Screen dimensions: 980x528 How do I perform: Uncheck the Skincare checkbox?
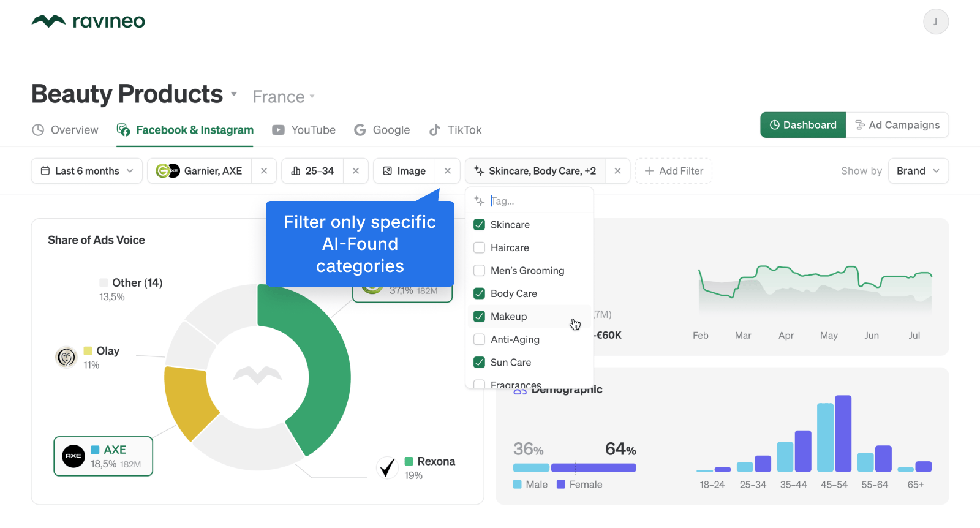480,225
